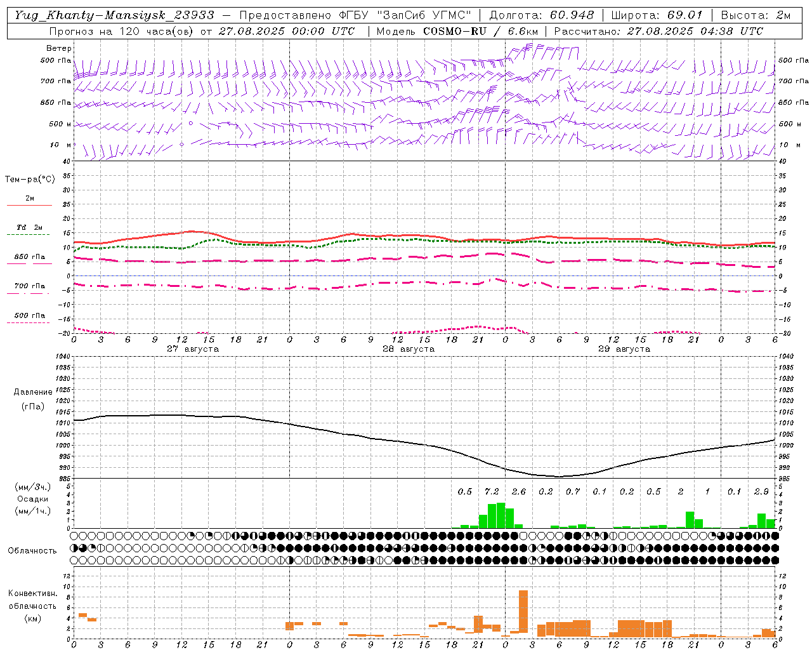Click the 850 гПа temperature legend entry

tap(29, 257)
